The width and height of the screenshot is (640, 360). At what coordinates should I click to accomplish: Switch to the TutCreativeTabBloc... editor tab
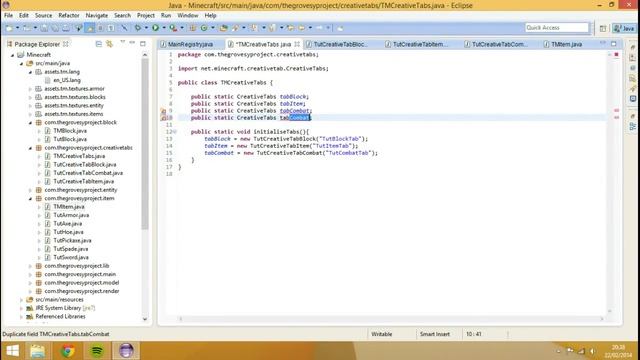(340, 44)
